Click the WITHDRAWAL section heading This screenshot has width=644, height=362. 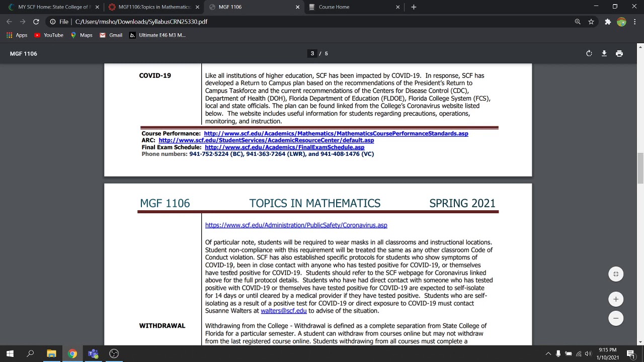[162, 326]
